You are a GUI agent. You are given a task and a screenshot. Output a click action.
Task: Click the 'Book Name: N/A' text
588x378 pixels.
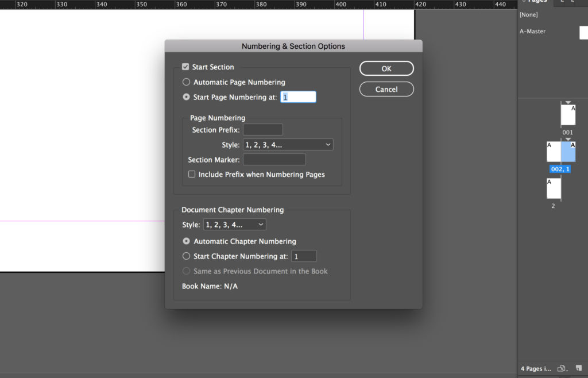[210, 286]
